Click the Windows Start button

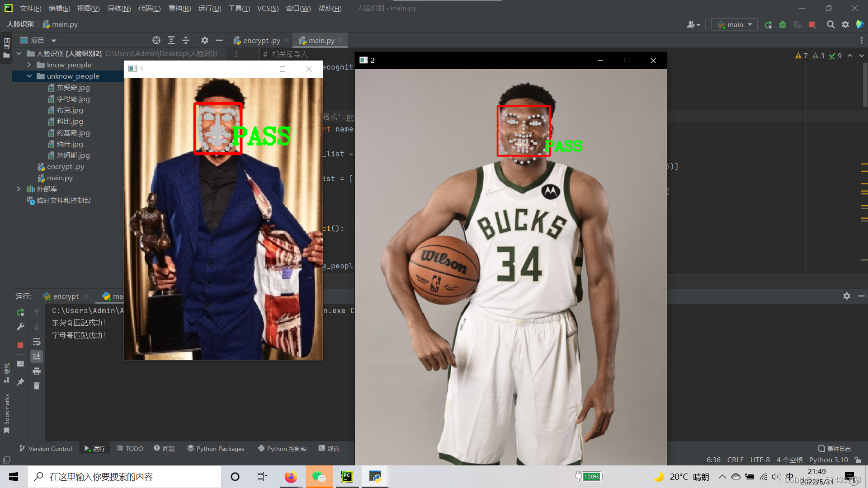pos(14,477)
